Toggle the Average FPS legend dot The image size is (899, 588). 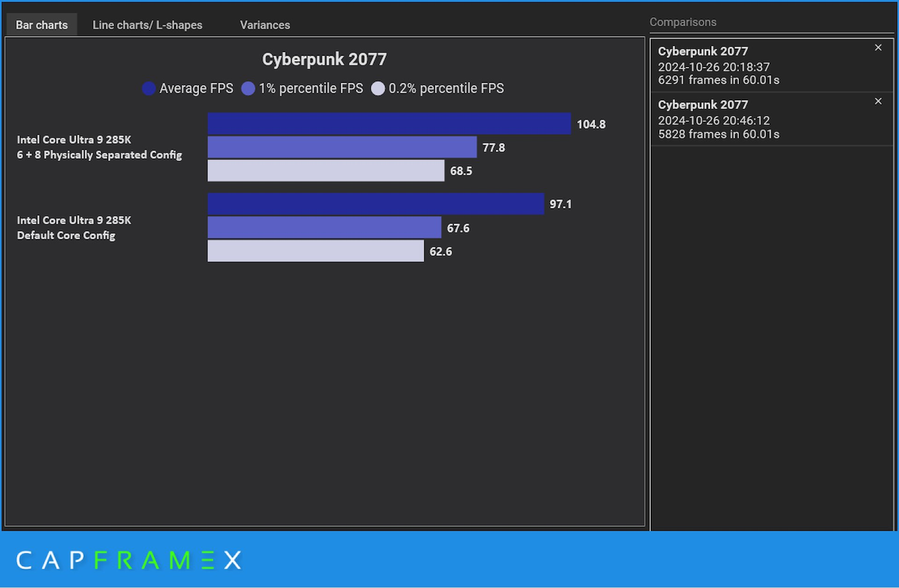148,88
